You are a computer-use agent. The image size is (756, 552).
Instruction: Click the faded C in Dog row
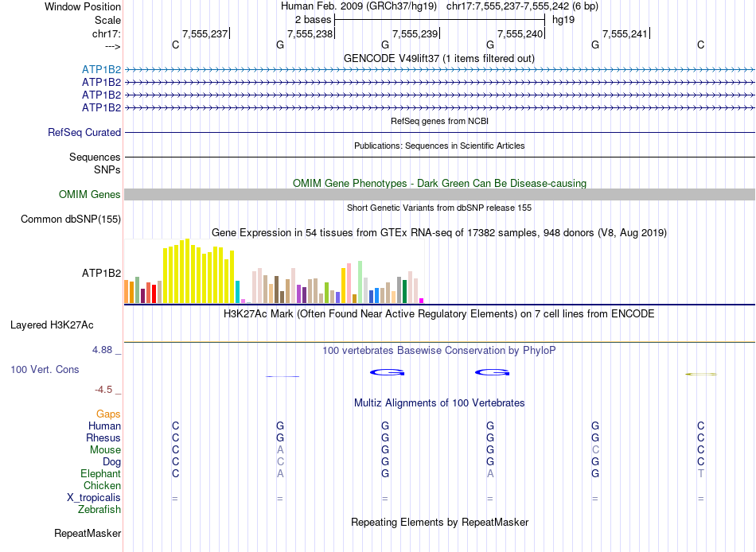pos(280,462)
